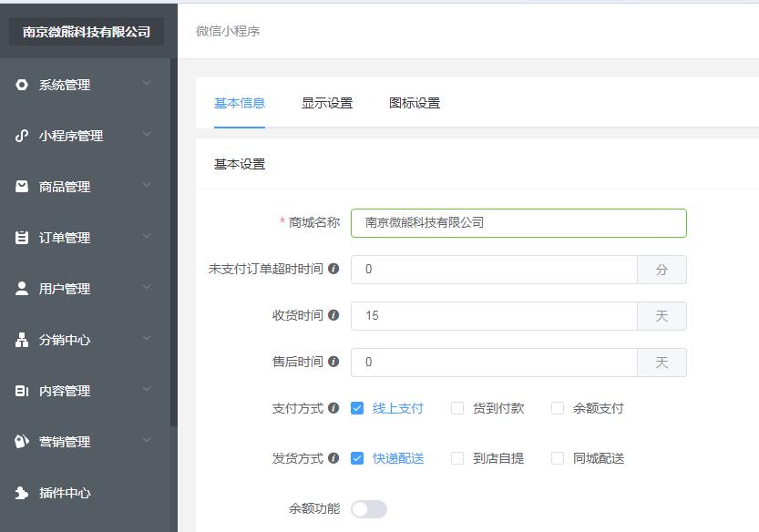Click info icon beside 未支付订单超时时间
This screenshot has width=759, height=532.
(333, 269)
